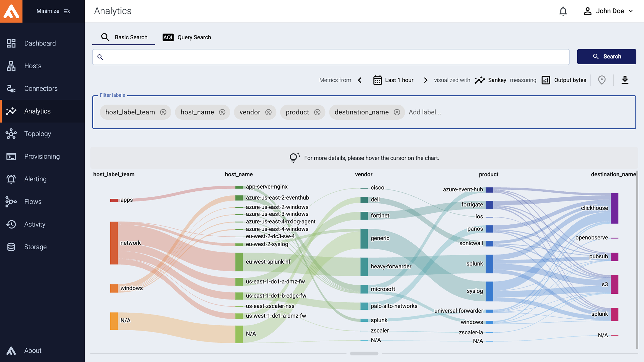Viewport: 644px width, 362px height.
Task: Remove the vendor filter chip
Action: click(268, 112)
